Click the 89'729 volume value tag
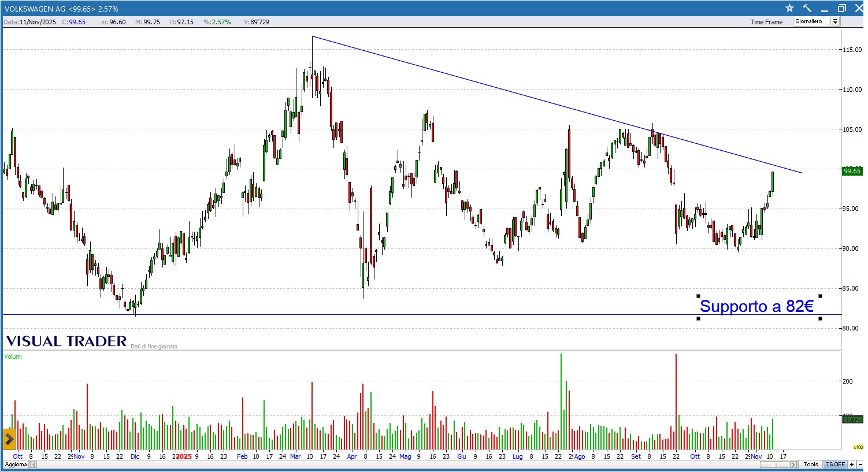Viewport: 868px width, 472px height. (852, 419)
